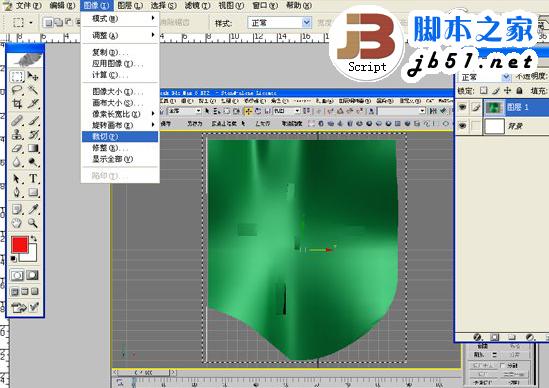Open layer blend mode 正常 dropdown
Screen dimensions: 549x388
[506, 77]
